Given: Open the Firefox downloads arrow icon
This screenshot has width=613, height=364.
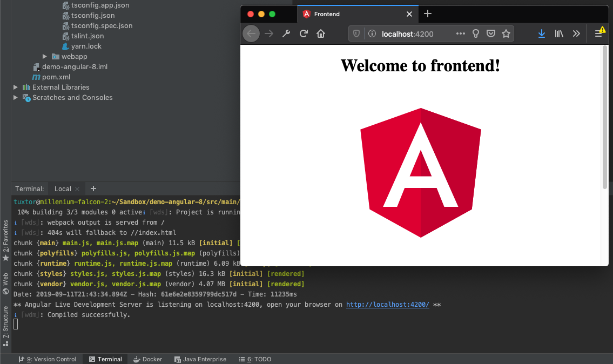Looking at the screenshot, I should tap(541, 33).
